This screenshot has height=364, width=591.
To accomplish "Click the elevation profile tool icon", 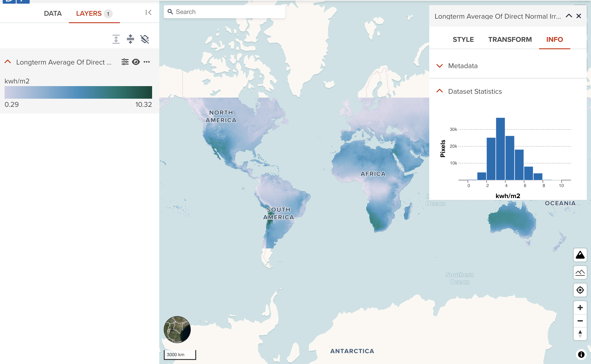I will [x=580, y=272].
